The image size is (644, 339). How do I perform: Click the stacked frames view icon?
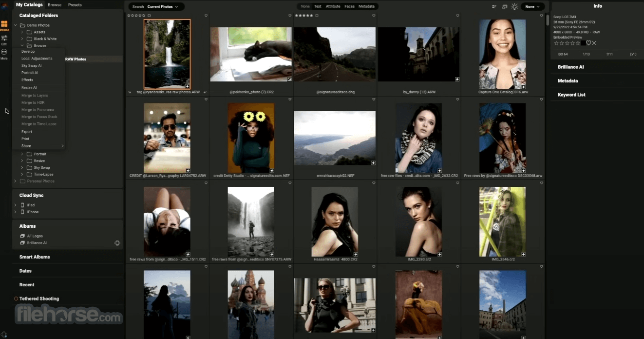(505, 6)
